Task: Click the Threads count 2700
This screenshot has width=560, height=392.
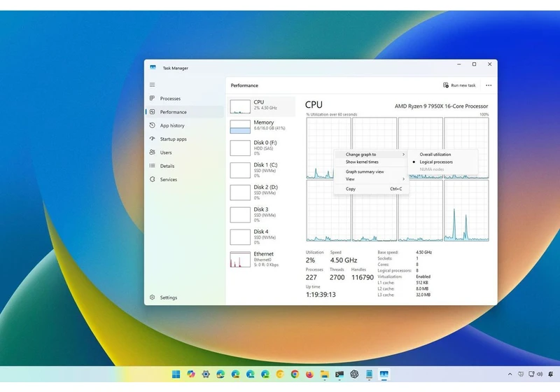Action: click(x=337, y=277)
